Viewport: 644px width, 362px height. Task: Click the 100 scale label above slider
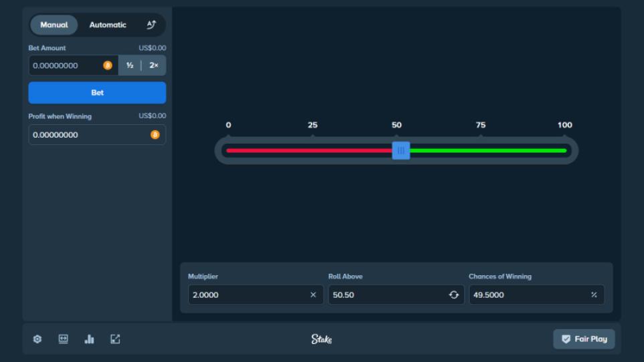[564, 125]
